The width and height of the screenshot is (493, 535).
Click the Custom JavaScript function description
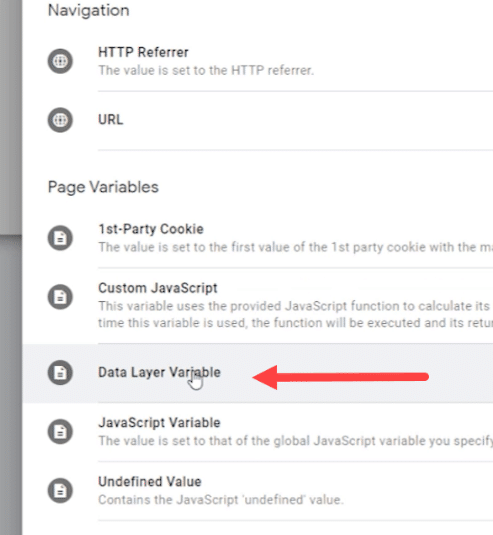pos(295,314)
